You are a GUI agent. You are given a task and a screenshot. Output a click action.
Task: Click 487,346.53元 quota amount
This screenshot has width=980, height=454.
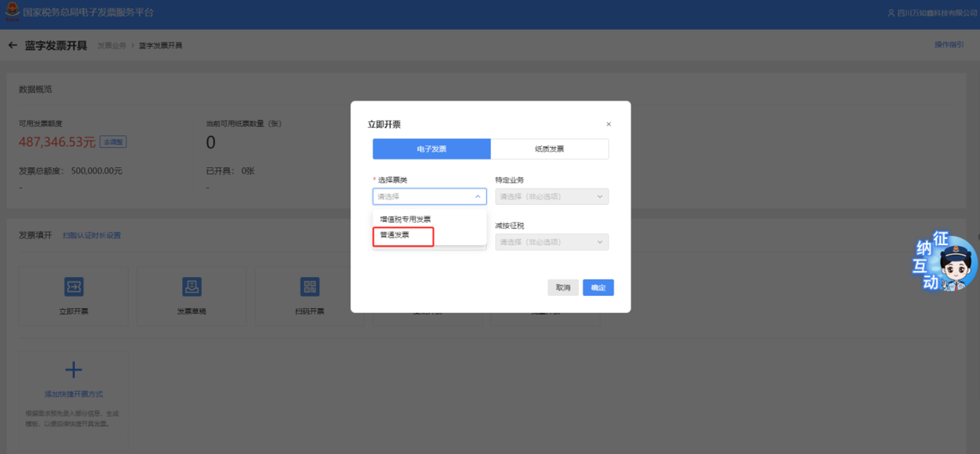pos(57,142)
